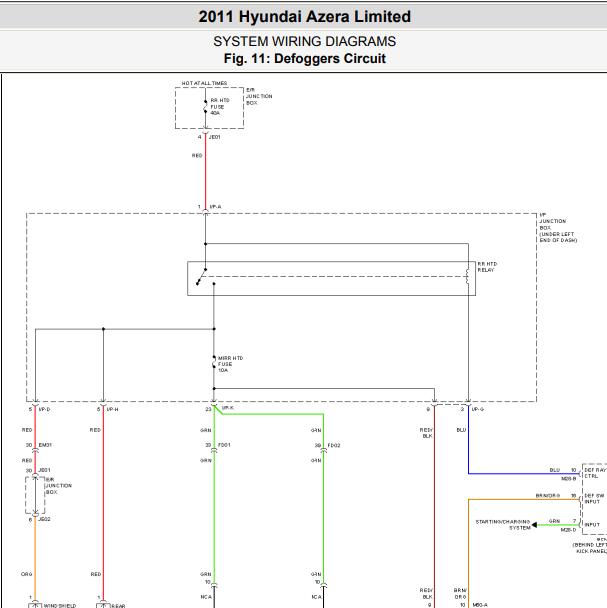Click the "DEF RLY CTRL" terminal label
The width and height of the screenshot is (607, 608).
coord(595,473)
